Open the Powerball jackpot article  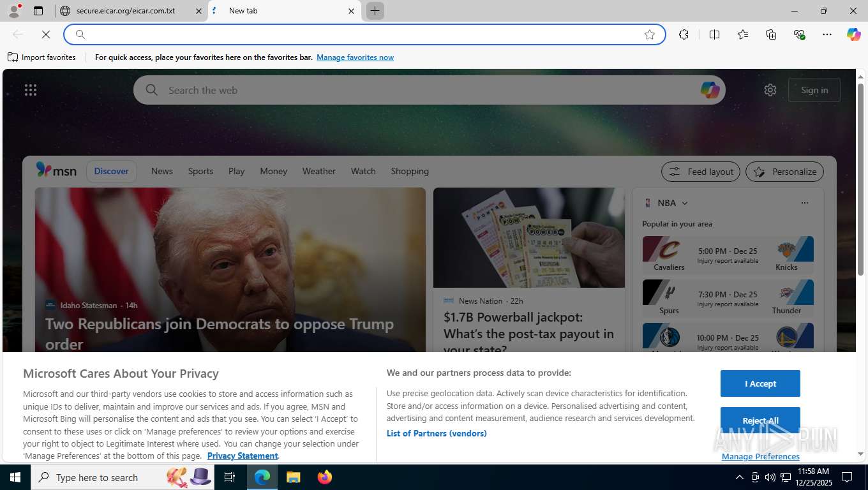click(x=528, y=334)
